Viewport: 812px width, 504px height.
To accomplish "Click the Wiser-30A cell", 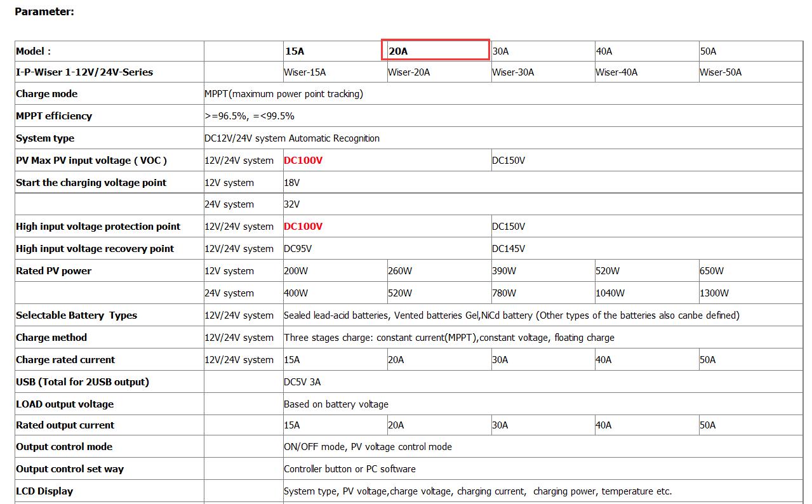I will coord(513,72).
